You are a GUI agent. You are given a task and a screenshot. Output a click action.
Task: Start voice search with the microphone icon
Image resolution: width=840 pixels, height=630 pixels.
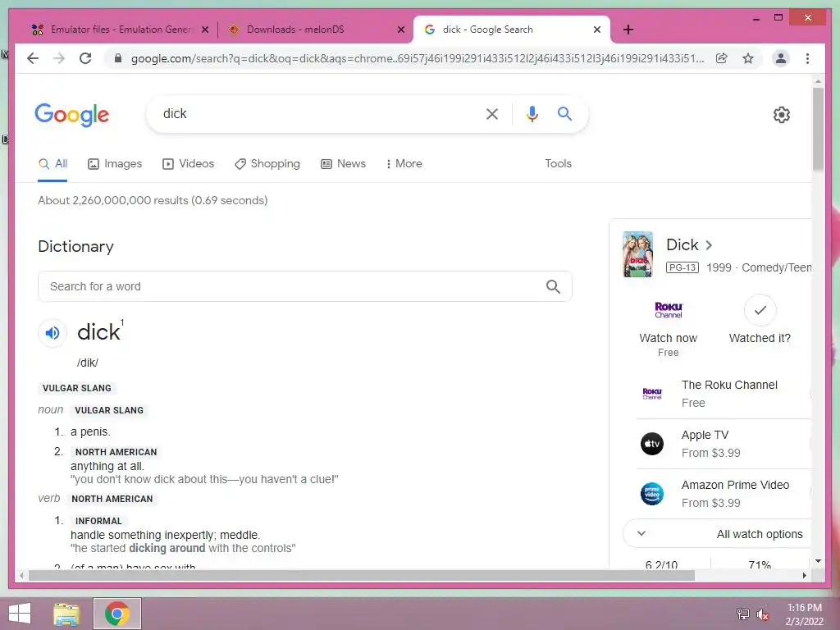532,113
